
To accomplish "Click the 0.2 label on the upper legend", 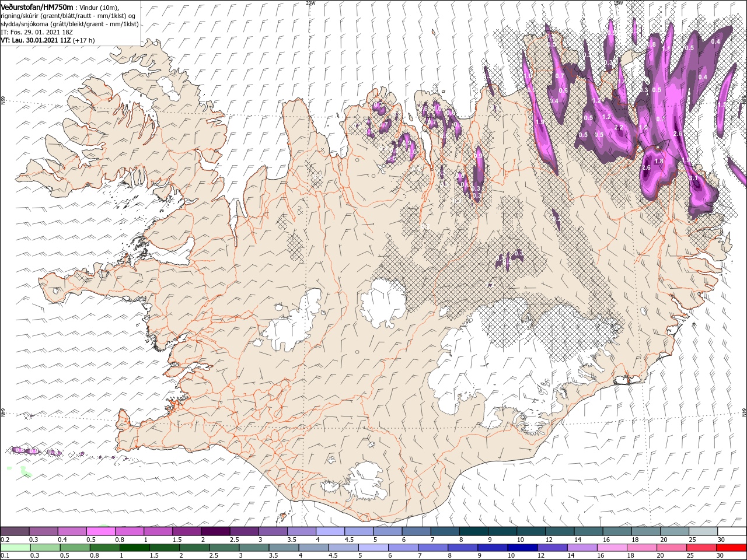I will 5,540.
